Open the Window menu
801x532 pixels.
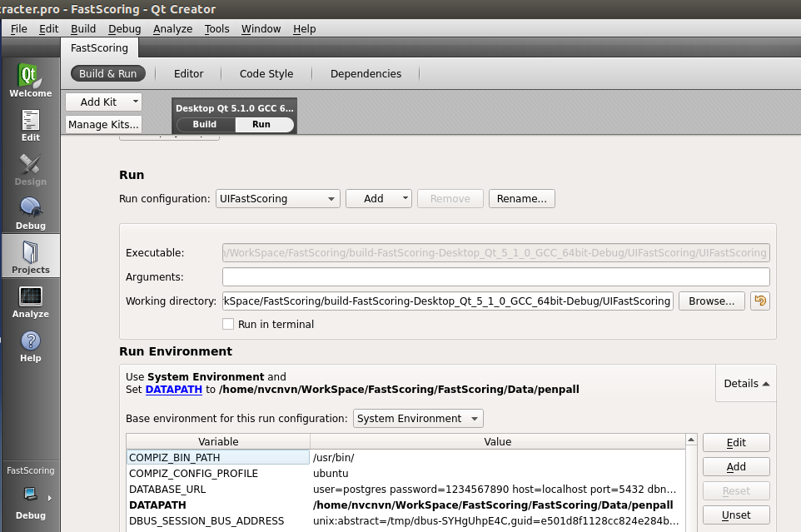coord(261,28)
